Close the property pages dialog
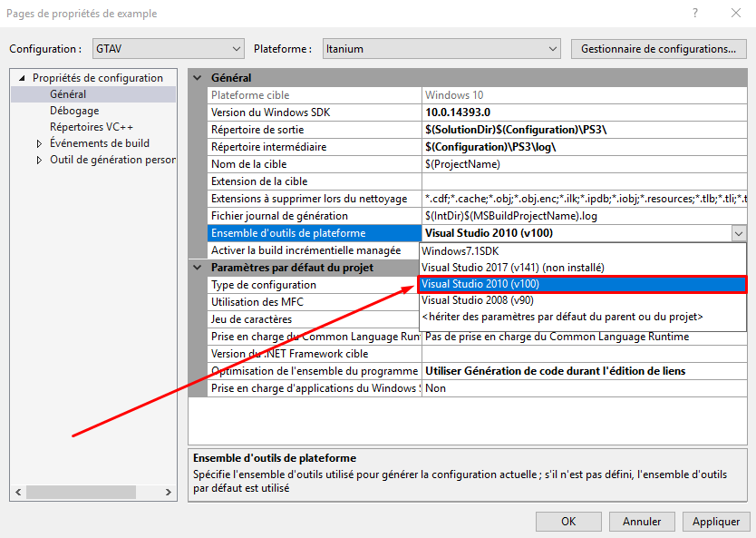The image size is (756, 538). click(736, 13)
